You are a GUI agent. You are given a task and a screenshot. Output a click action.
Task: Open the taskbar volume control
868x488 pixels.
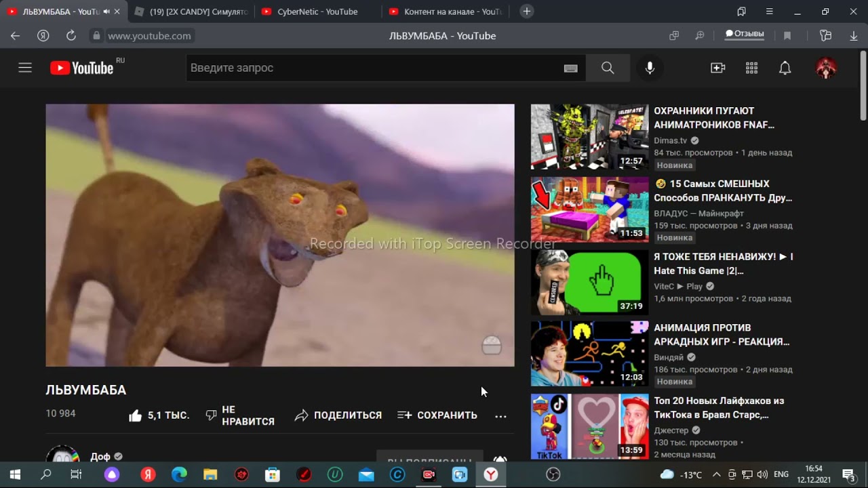pos(762,474)
